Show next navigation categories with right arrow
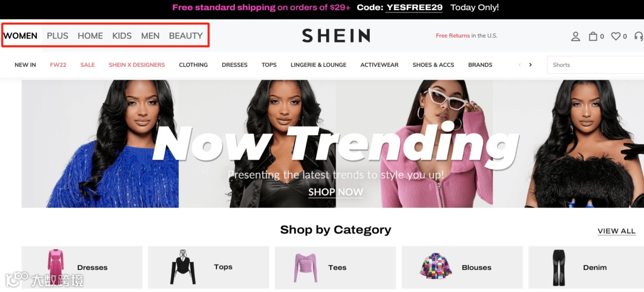The height and width of the screenshot is (292, 644). point(530,65)
